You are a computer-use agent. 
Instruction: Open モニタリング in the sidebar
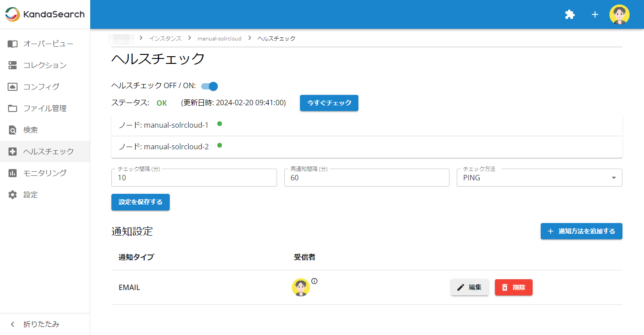(x=45, y=173)
